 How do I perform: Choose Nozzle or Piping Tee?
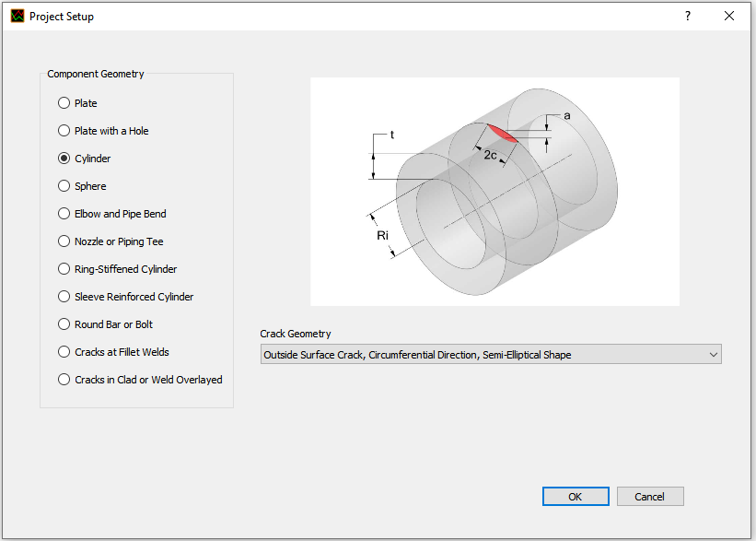tap(64, 241)
